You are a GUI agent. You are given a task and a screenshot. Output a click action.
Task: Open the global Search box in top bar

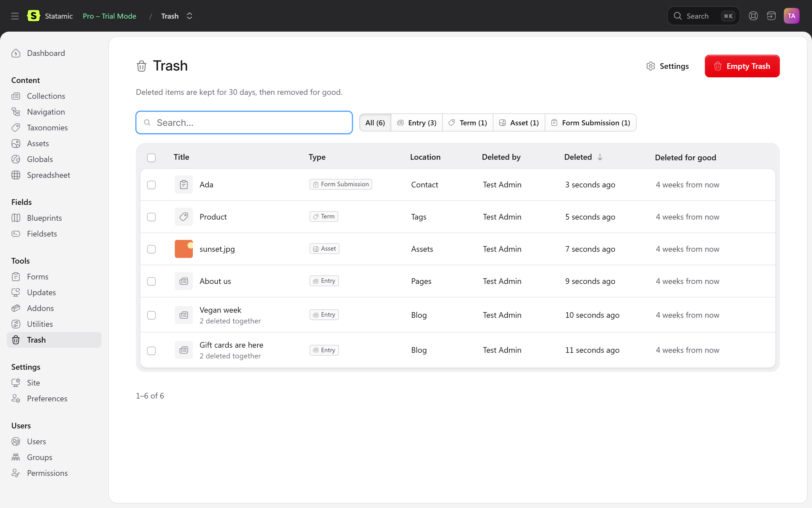click(703, 16)
